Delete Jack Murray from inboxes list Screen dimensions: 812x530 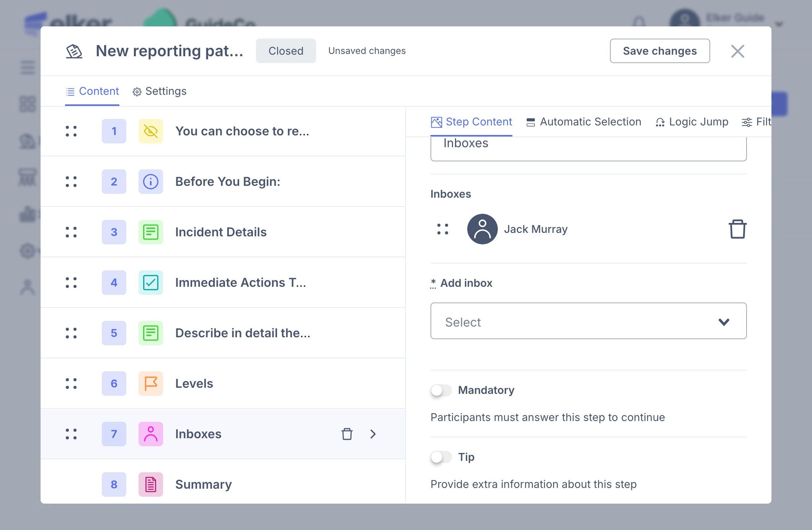737,229
